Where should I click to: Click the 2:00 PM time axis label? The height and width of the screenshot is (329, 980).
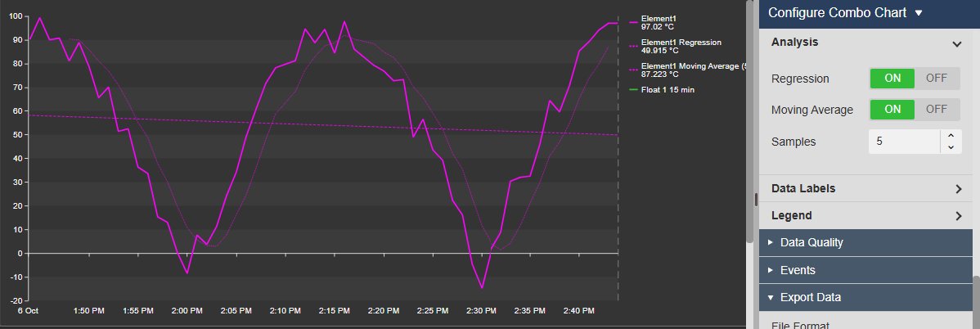[187, 310]
